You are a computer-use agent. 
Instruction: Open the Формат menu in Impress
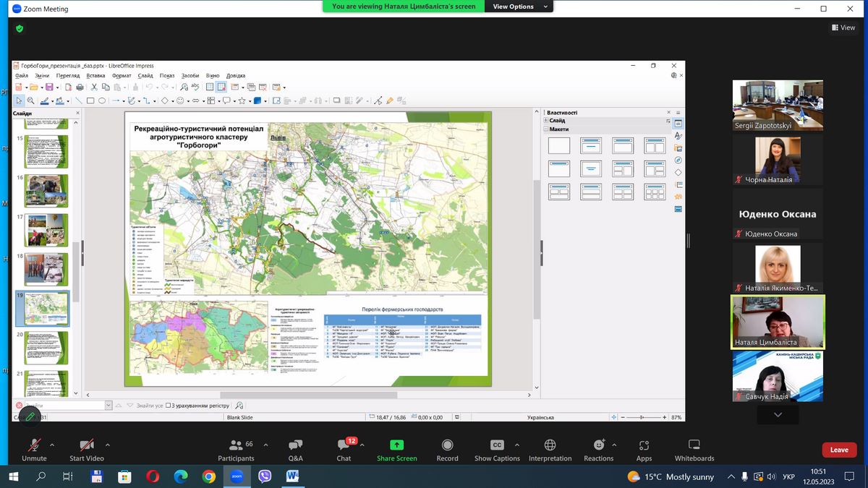coord(122,75)
